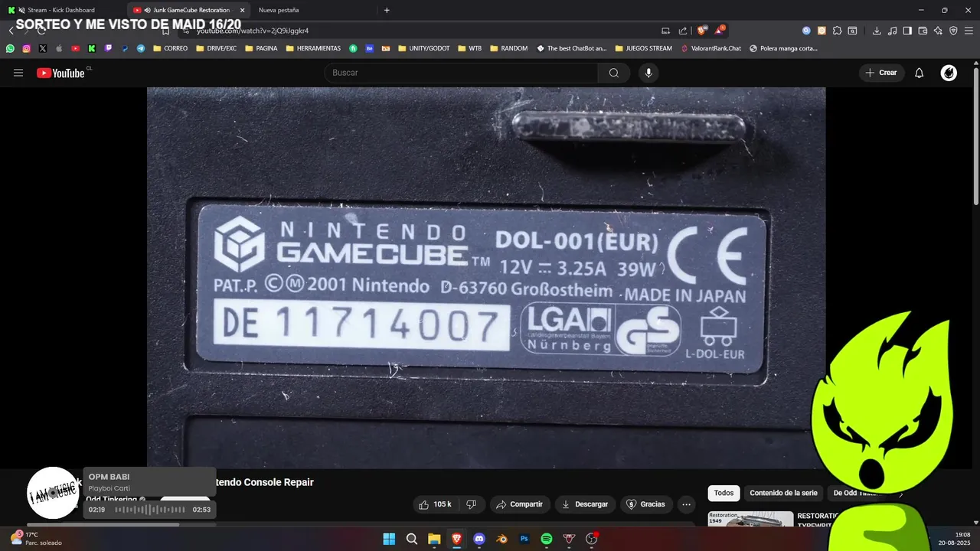Open the YouTube guide hamburger menu

tap(18, 73)
